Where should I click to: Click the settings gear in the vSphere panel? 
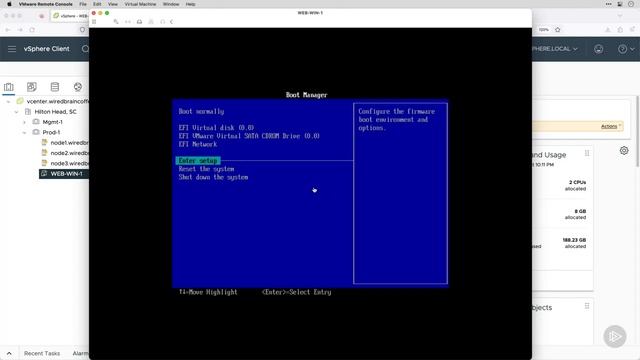coord(624,151)
